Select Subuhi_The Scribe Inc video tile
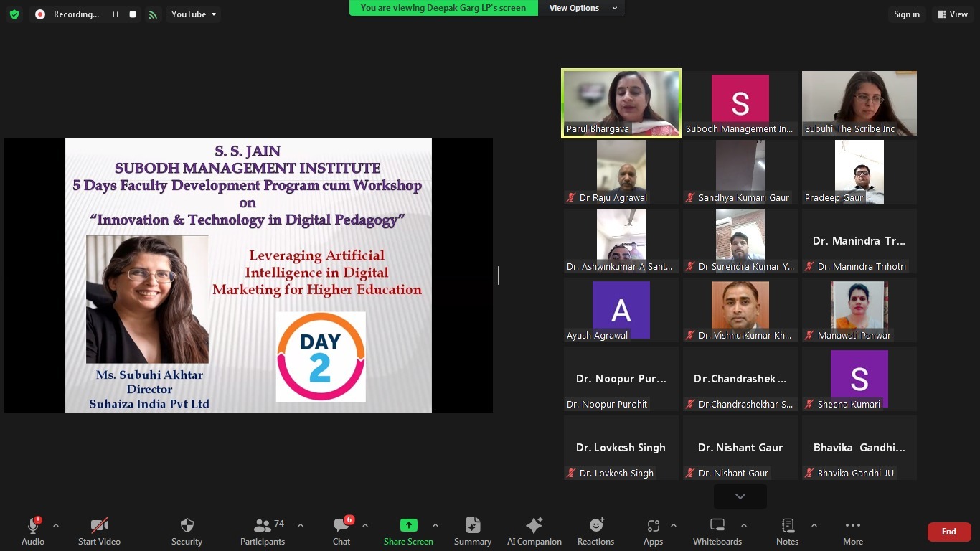Screen dimensions: 980x551 (859, 103)
